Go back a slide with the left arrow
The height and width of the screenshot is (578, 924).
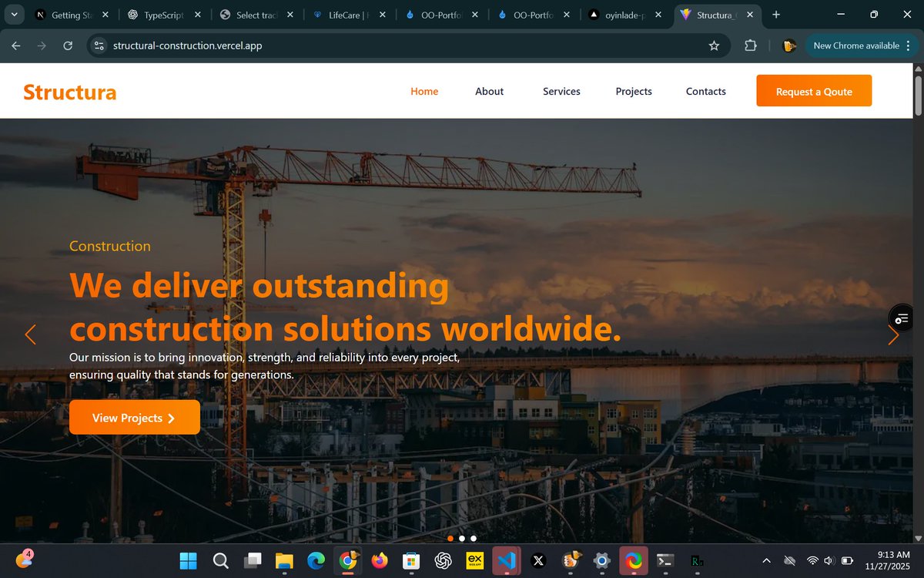[30, 334]
